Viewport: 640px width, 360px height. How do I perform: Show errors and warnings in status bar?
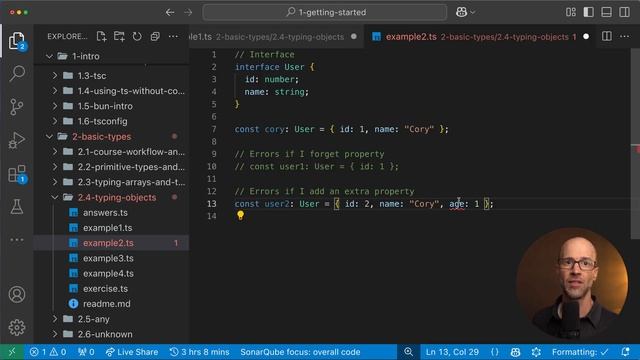point(48,352)
